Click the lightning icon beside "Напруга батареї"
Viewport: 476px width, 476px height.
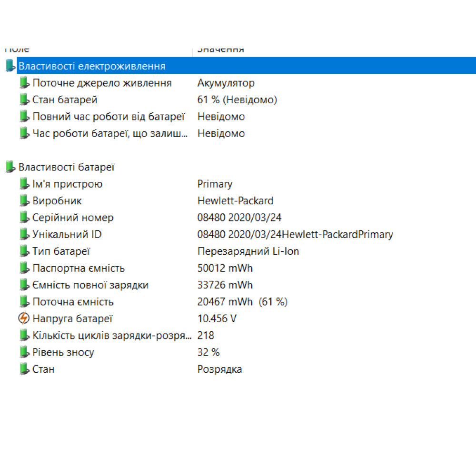24,319
